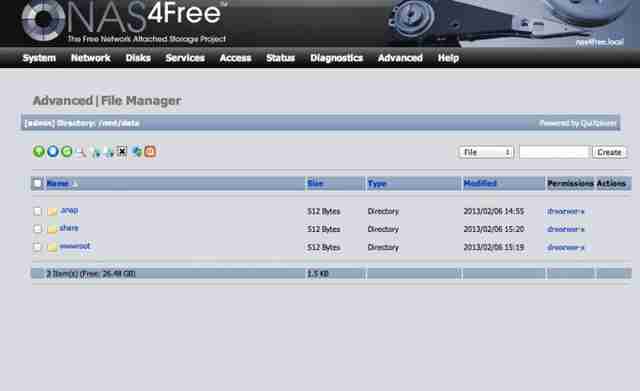Click the Powered by QuiXplorer link
The height and width of the screenshot is (391, 640).
tap(578, 123)
